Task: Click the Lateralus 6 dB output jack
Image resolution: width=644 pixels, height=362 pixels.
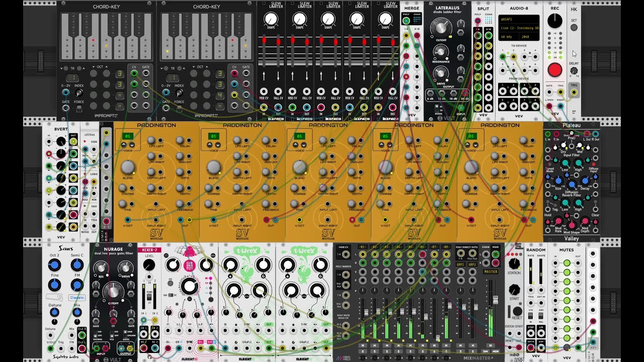Action: tap(430, 93)
